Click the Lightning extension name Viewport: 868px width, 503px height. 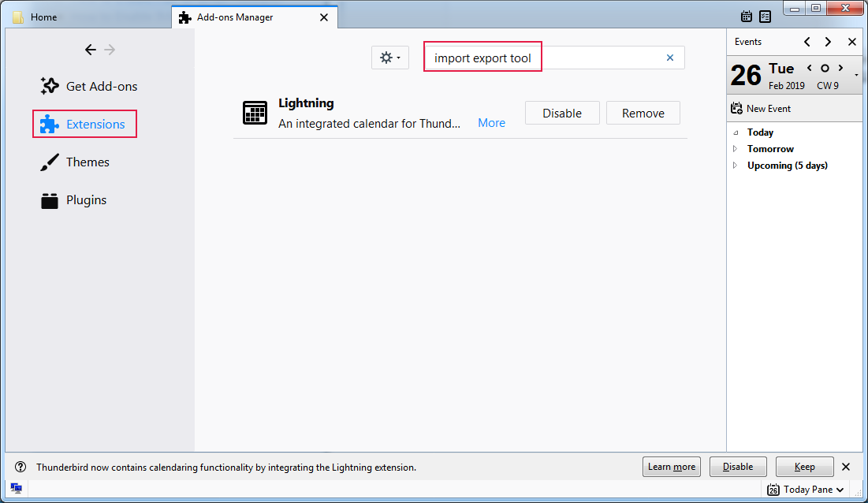point(306,103)
